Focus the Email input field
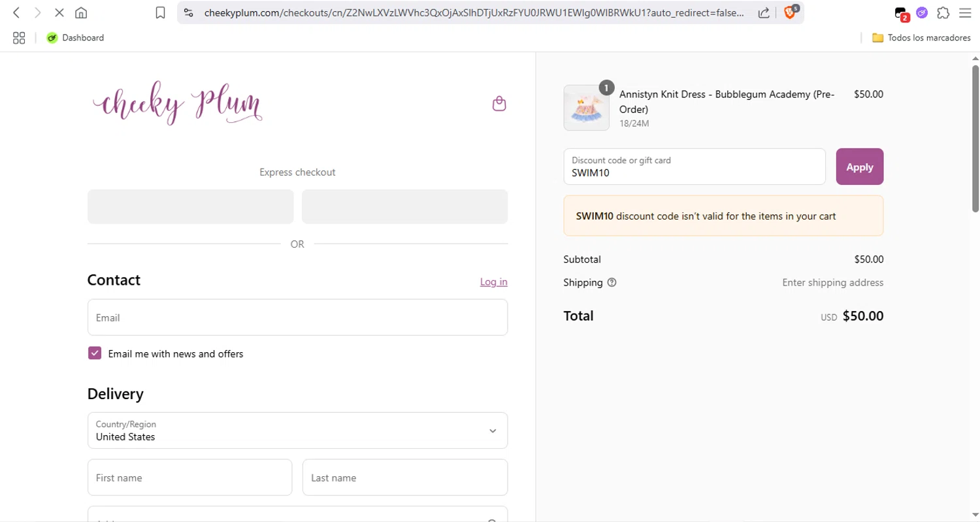Viewport: 980px width, 522px height. [297, 318]
